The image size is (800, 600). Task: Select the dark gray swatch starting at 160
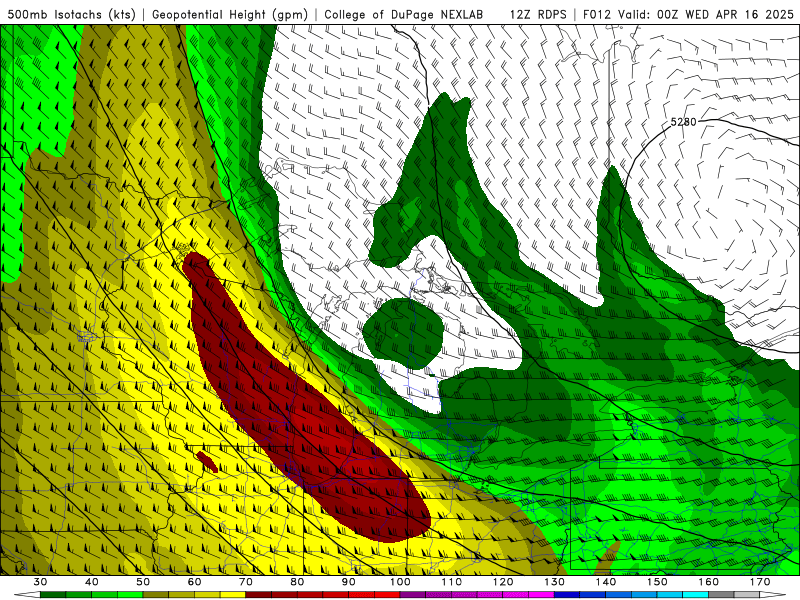(x=721, y=595)
